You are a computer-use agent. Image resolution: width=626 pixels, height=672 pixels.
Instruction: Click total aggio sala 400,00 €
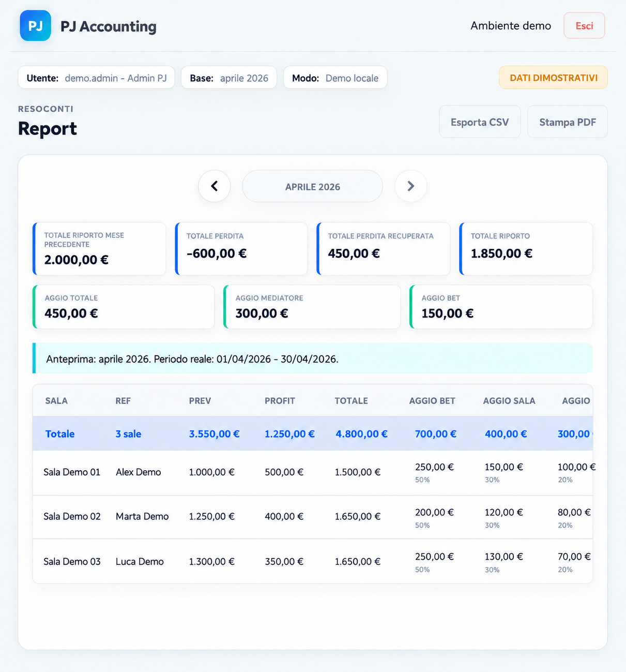coord(506,434)
